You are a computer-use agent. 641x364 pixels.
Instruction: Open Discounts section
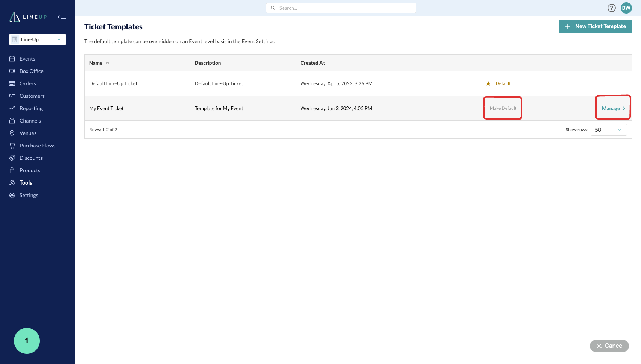coord(31,158)
